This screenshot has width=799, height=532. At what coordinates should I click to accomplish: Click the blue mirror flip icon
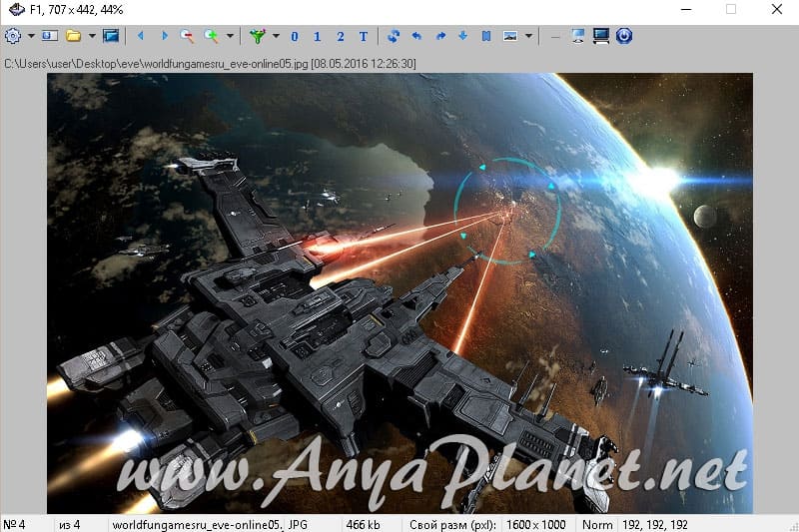click(x=486, y=36)
